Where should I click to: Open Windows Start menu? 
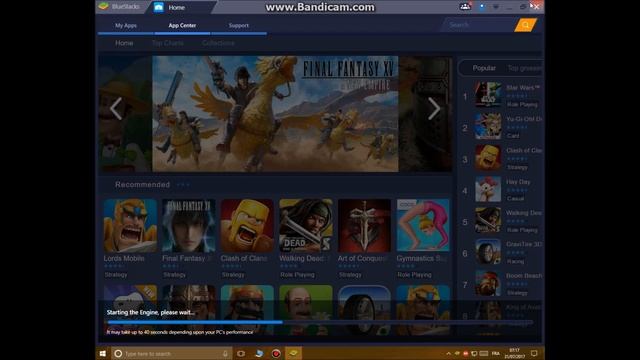[x=103, y=353]
